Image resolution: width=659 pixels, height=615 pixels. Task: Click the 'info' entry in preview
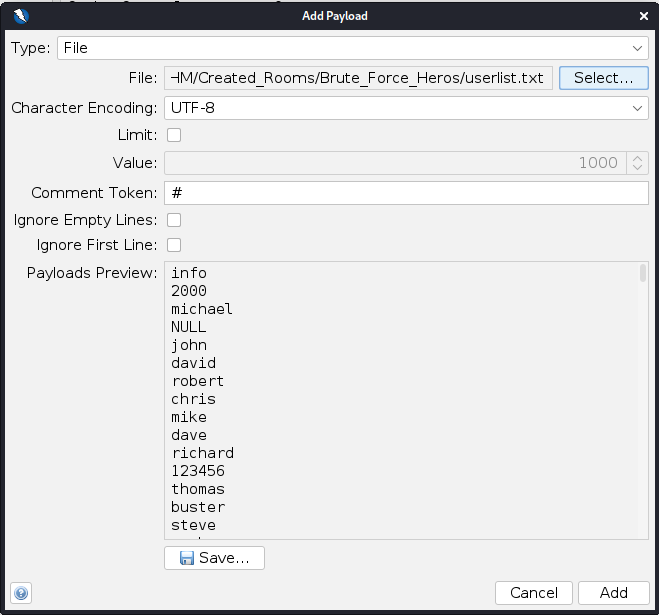click(x=189, y=273)
